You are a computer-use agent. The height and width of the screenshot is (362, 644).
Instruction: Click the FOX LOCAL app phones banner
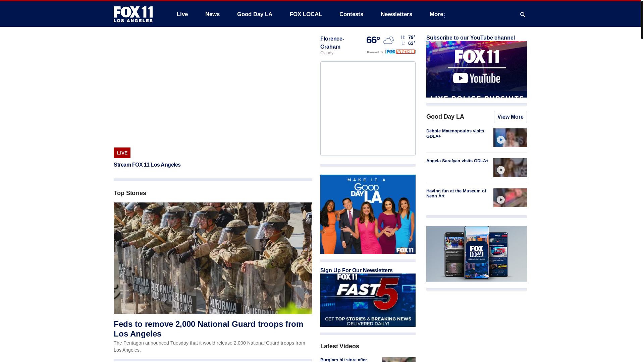pyautogui.click(x=476, y=254)
